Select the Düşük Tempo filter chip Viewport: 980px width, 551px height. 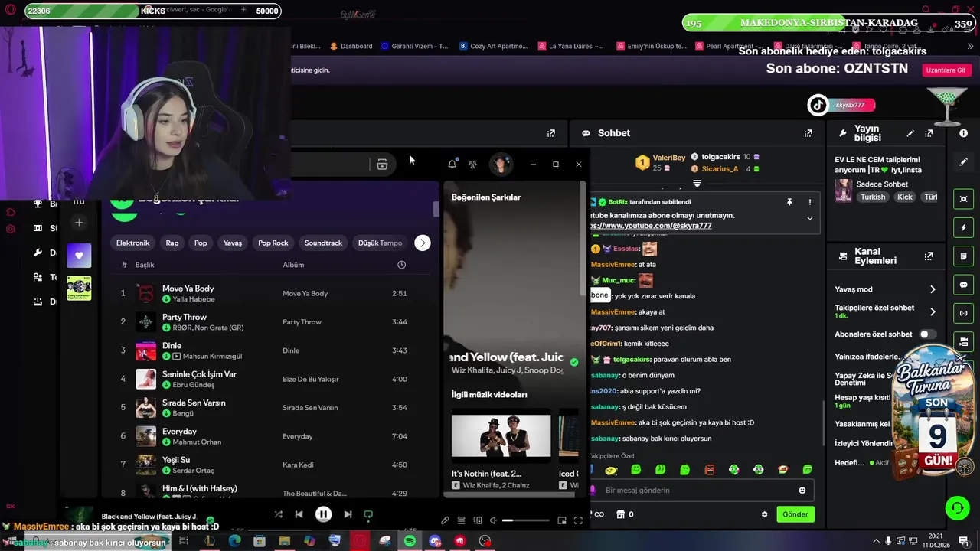(380, 243)
